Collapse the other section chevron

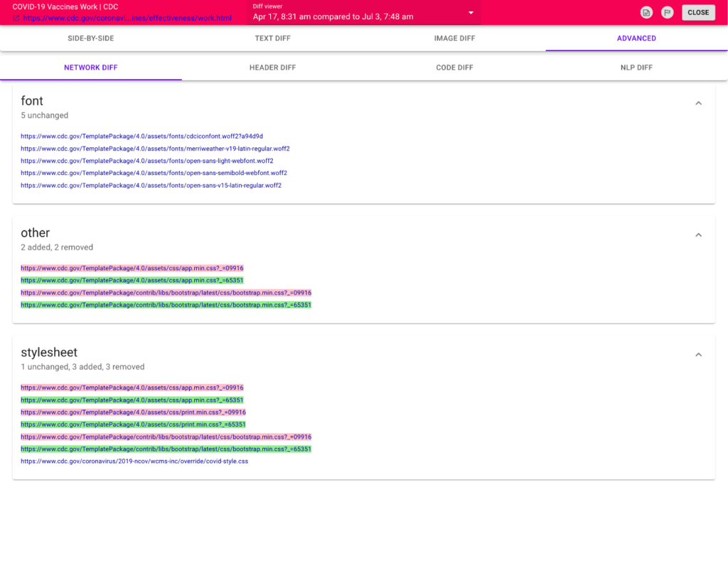point(698,235)
